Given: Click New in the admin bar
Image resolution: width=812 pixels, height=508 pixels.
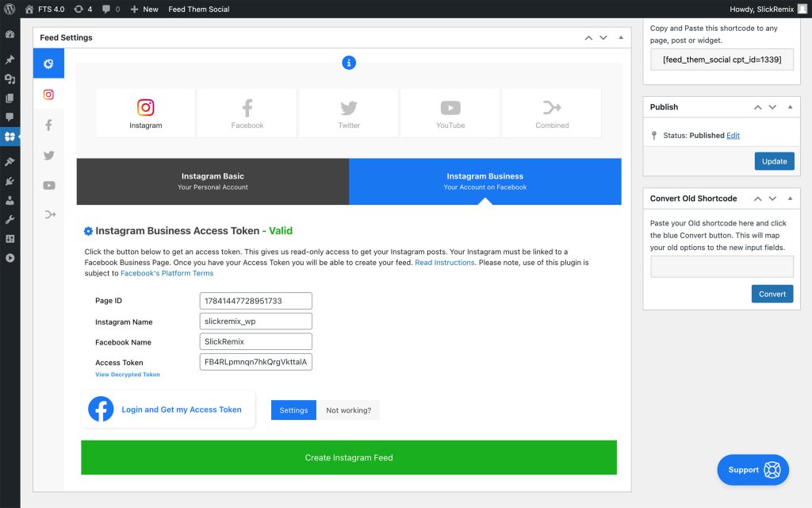Looking at the screenshot, I should tap(144, 9).
